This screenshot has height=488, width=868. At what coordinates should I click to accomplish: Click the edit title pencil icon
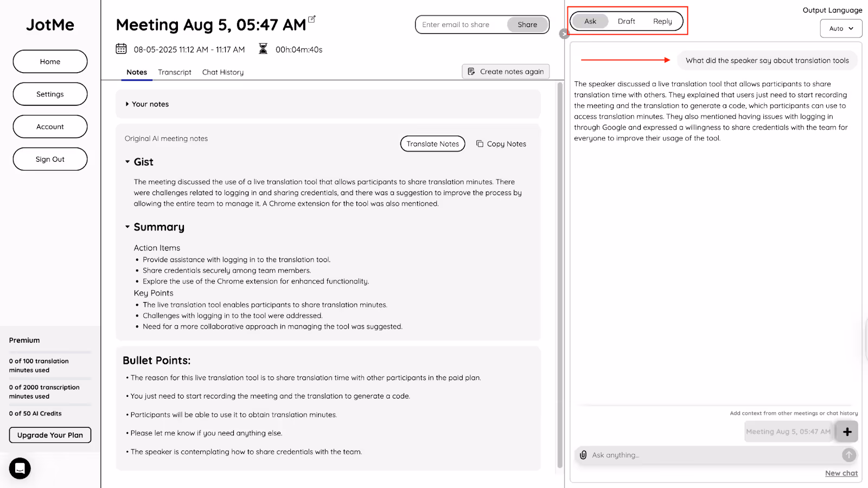click(x=312, y=19)
